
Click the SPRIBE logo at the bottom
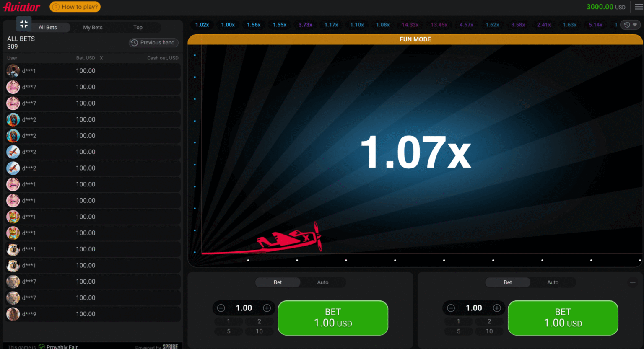tap(170, 347)
